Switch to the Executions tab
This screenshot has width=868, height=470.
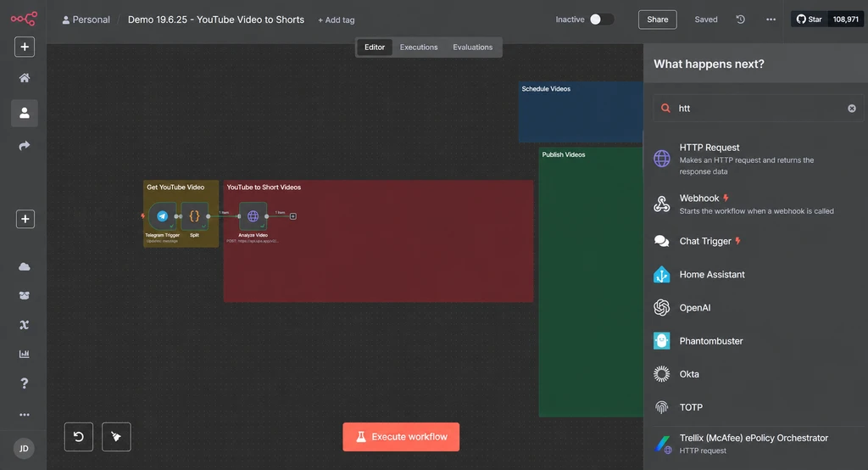click(x=419, y=48)
